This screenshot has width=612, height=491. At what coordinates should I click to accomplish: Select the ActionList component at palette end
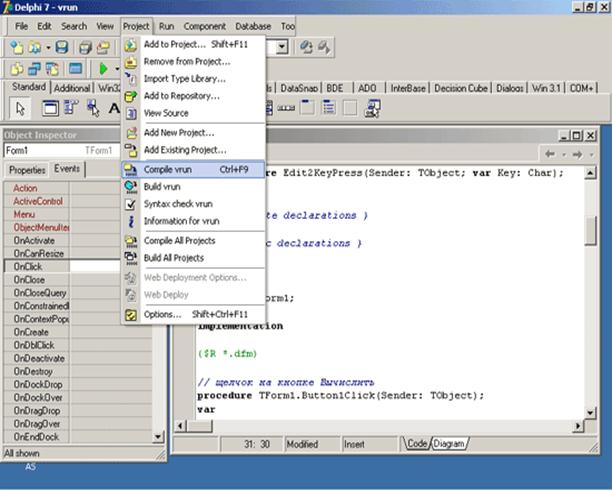coord(372,108)
